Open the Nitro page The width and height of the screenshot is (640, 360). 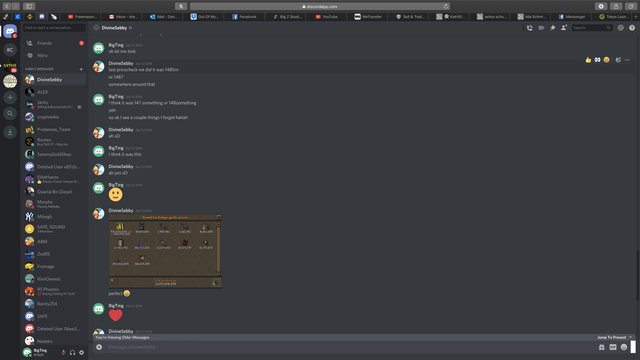(x=54, y=55)
